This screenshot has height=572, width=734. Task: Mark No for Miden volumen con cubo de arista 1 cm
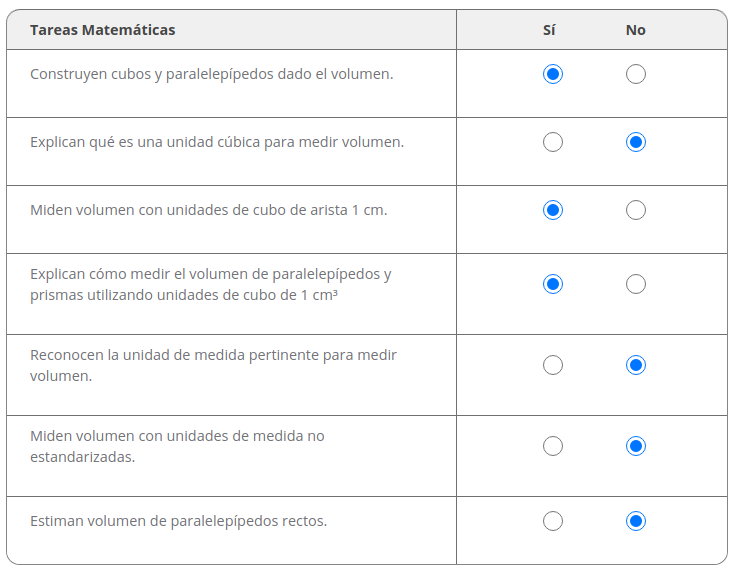[635, 210]
